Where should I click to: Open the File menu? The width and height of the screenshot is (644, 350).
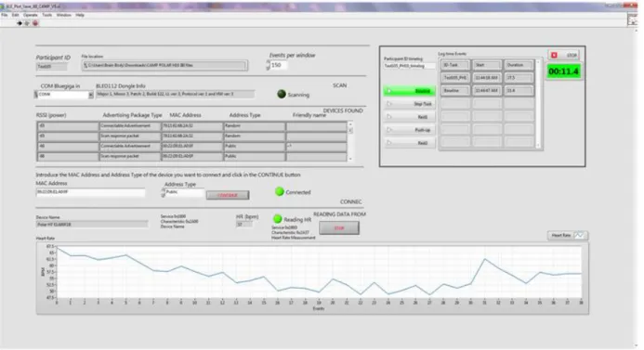point(5,15)
